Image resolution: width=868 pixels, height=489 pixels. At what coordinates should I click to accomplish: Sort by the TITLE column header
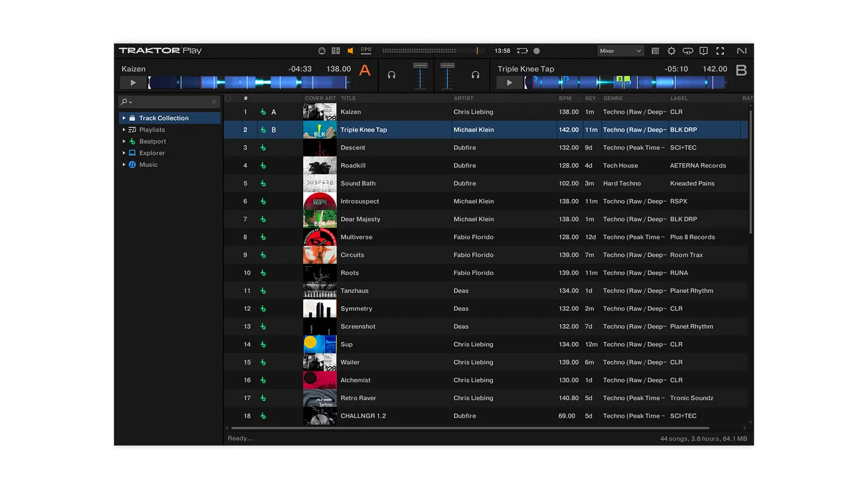point(348,98)
